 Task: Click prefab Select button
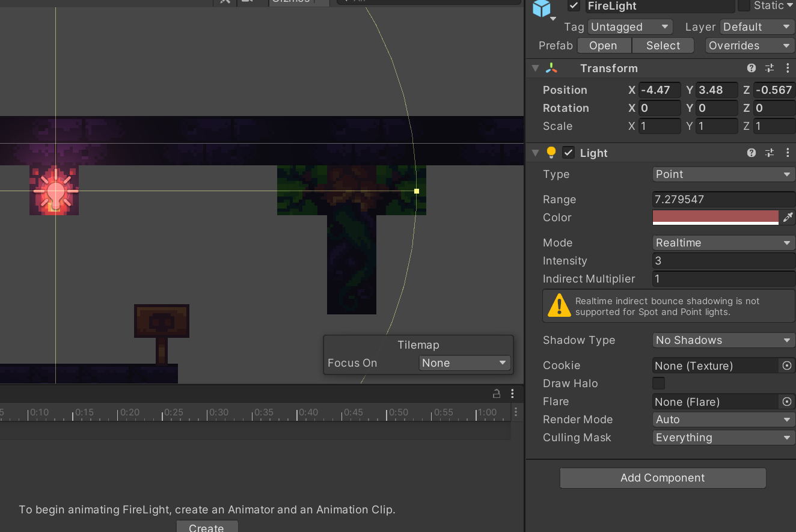tap(663, 46)
